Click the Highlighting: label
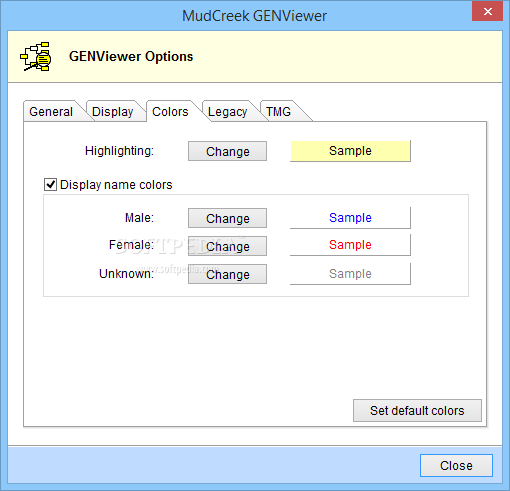This screenshot has width=510, height=491. click(119, 151)
